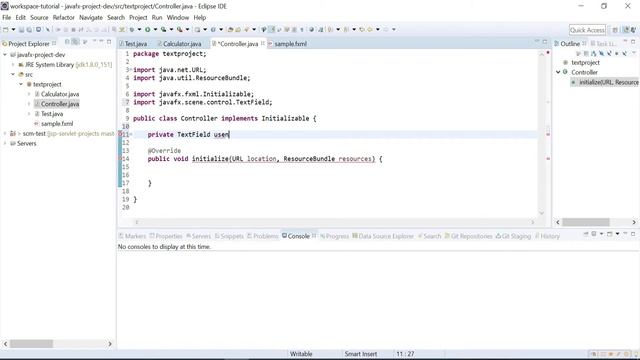Click the Save toolbar icon
Image resolution: width=640 pixels, height=360 pixels.
pos(21,29)
